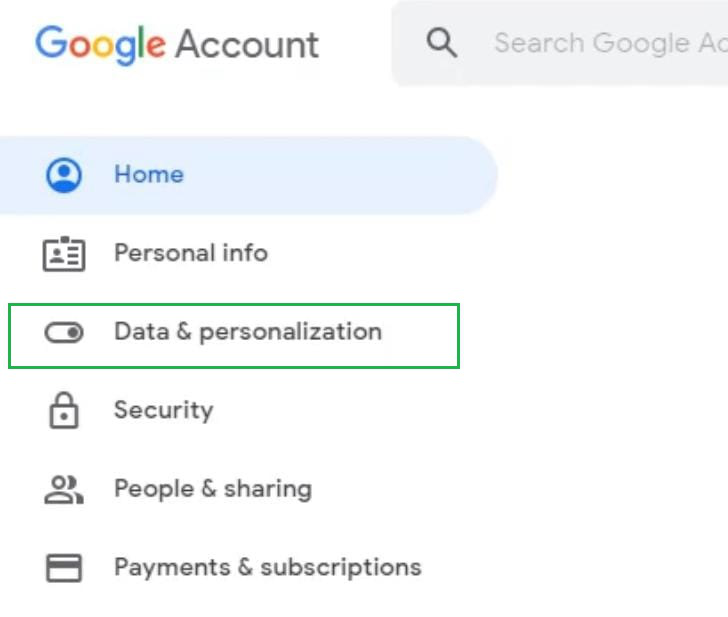This screenshot has height=617, width=728.
Task: Click the letter G of Google logo
Action: [x=50, y=44]
